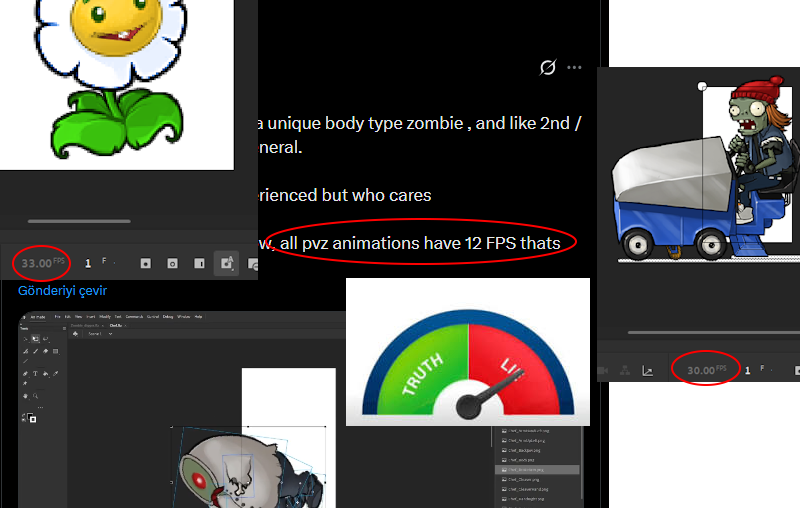This screenshot has width=800, height=508.
Task: Select the Text tool
Action: (35, 373)
